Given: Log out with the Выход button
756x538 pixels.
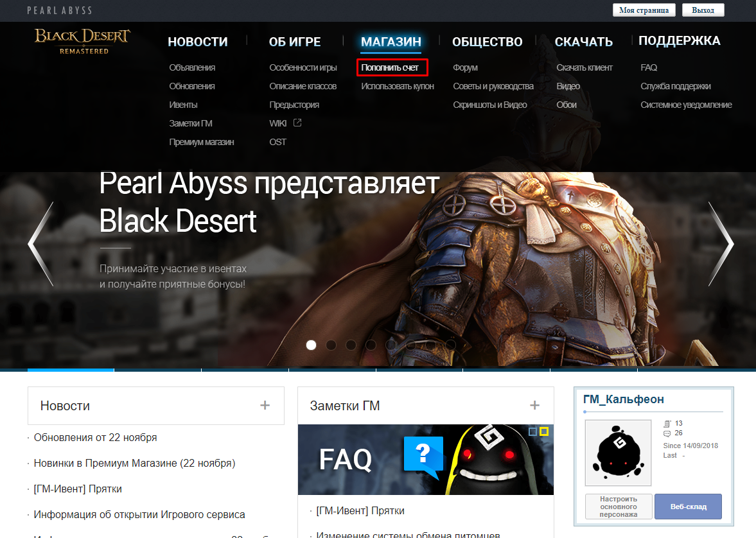Looking at the screenshot, I should coord(703,10).
